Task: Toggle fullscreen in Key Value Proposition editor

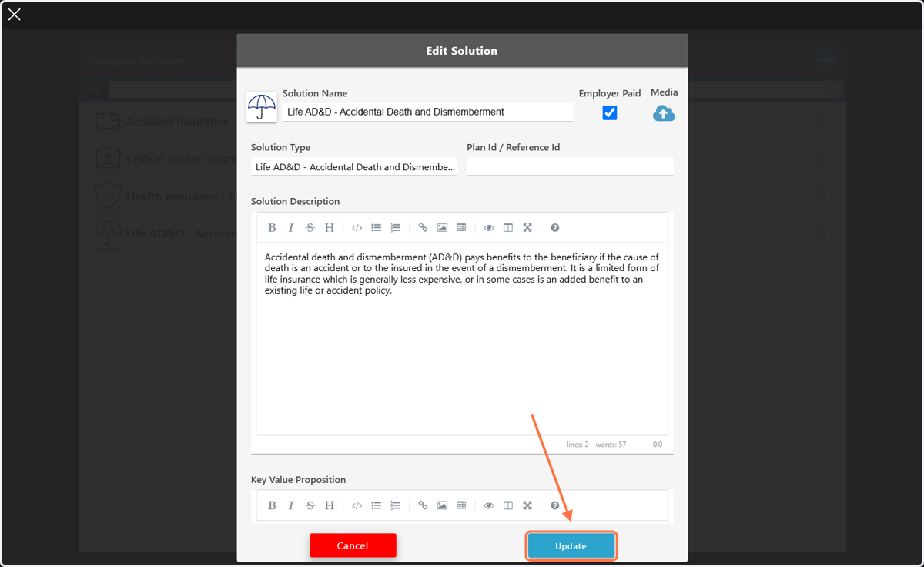Action: point(527,505)
